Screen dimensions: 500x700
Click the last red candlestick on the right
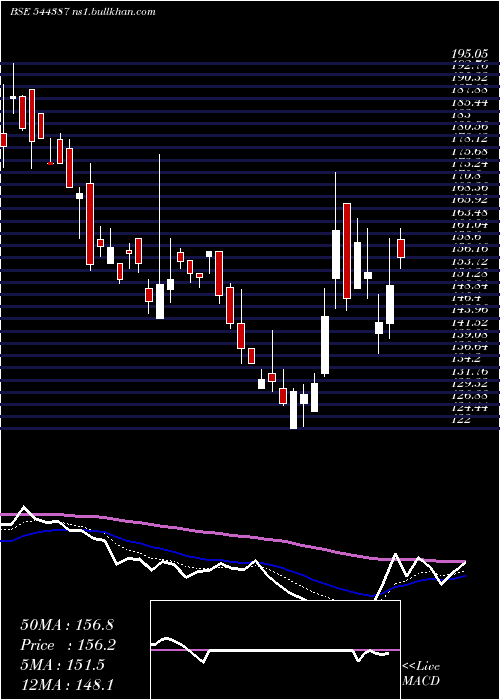(401, 248)
